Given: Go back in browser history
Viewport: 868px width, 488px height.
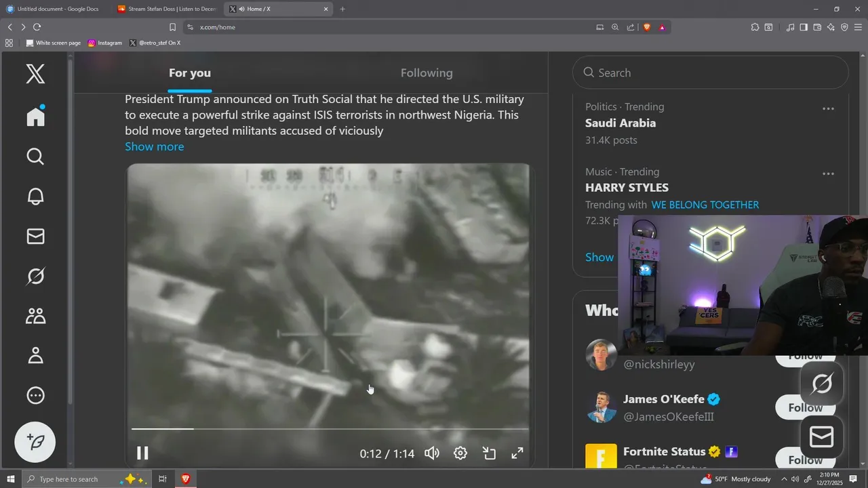Looking at the screenshot, I should (9, 27).
